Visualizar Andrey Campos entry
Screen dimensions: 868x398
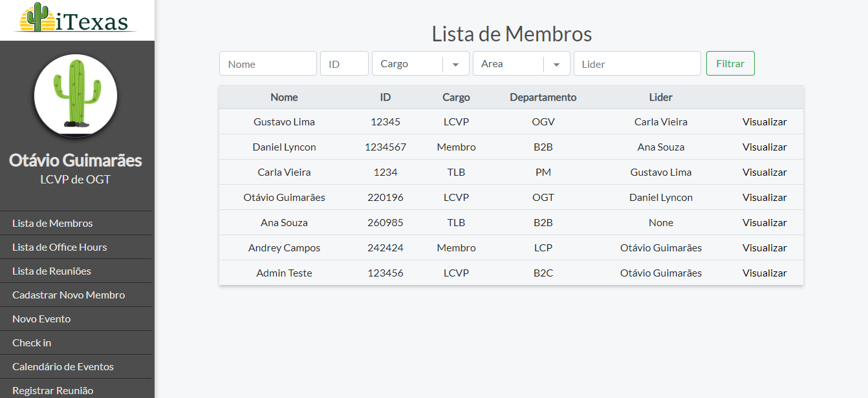(x=765, y=247)
